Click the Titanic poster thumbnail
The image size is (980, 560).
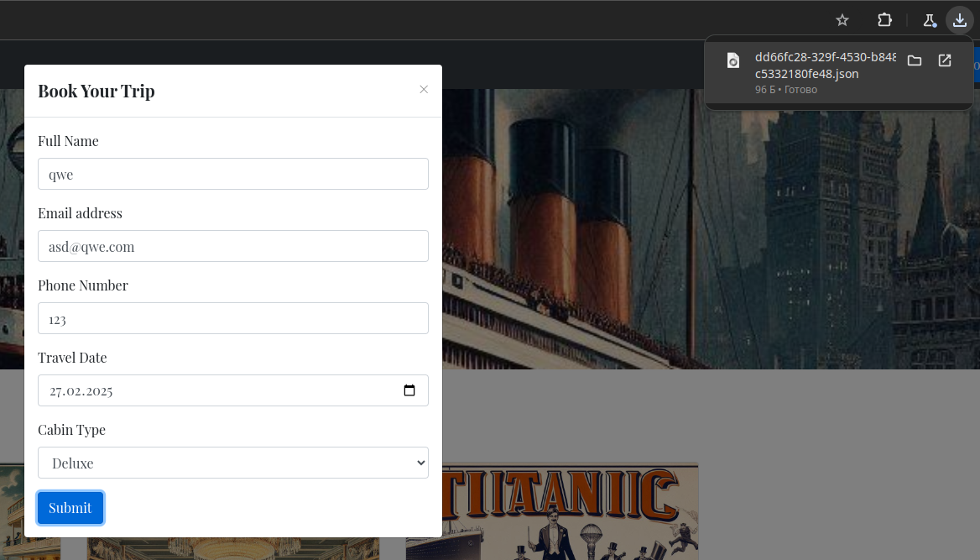pos(552,511)
